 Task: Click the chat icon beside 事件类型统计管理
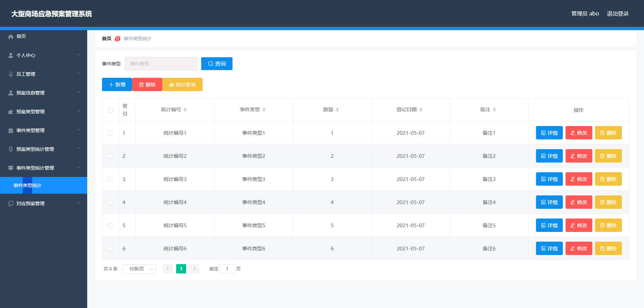point(11,168)
